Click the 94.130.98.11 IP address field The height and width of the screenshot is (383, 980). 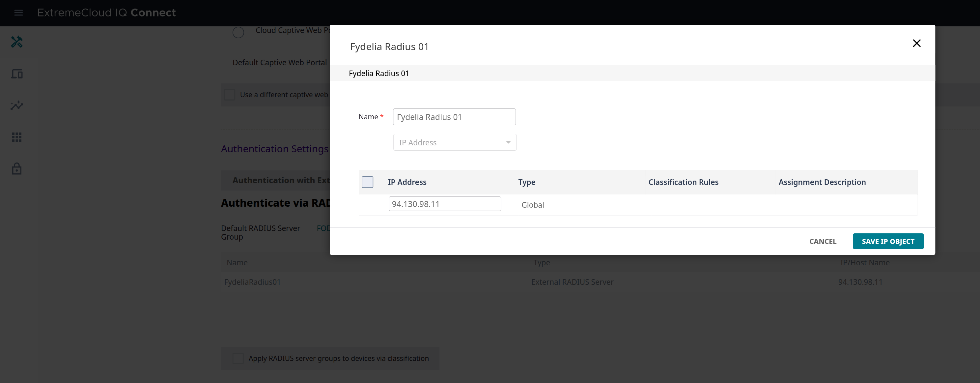[444, 204]
